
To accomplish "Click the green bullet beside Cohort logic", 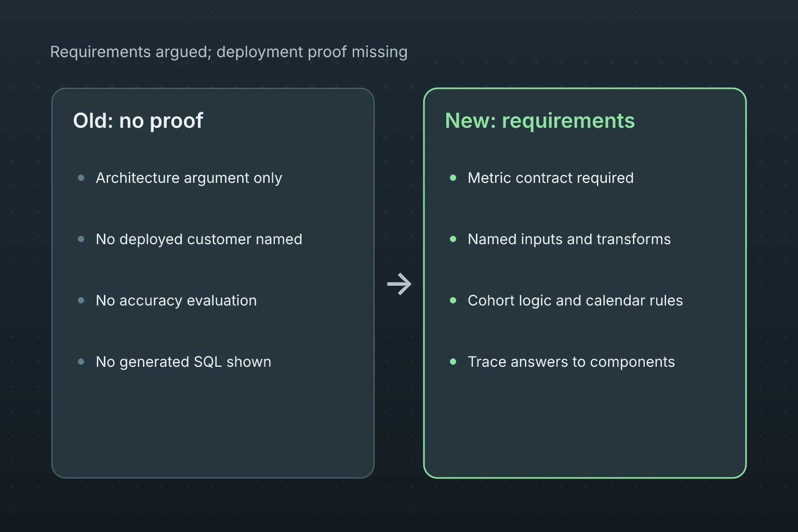I will point(453,300).
